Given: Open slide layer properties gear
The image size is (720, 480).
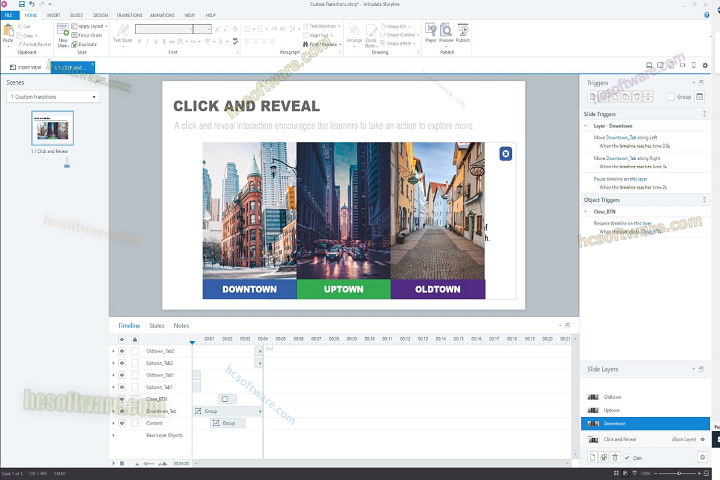Looking at the screenshot, I should coord(702,457).
